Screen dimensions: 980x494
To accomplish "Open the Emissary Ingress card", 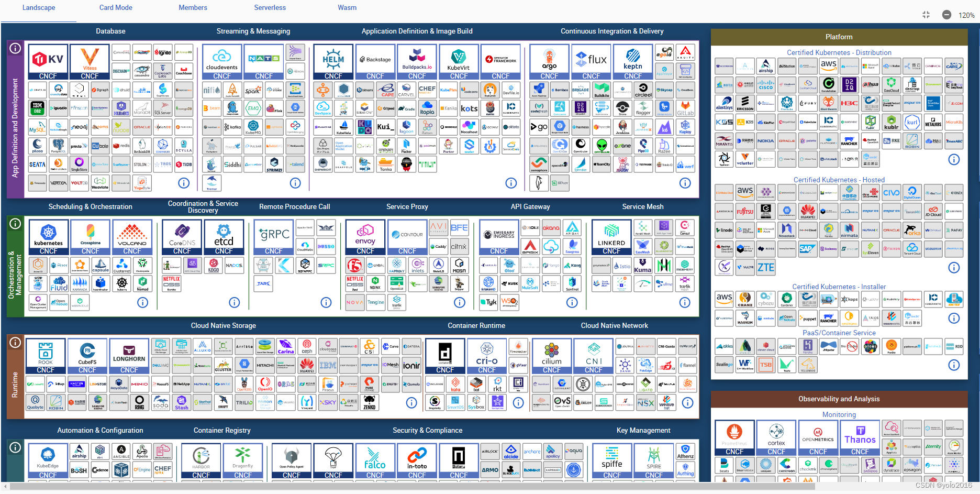I will 499,237.
